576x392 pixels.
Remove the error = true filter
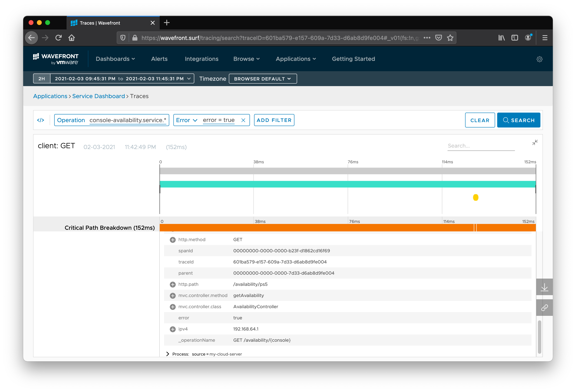point(243,120)
